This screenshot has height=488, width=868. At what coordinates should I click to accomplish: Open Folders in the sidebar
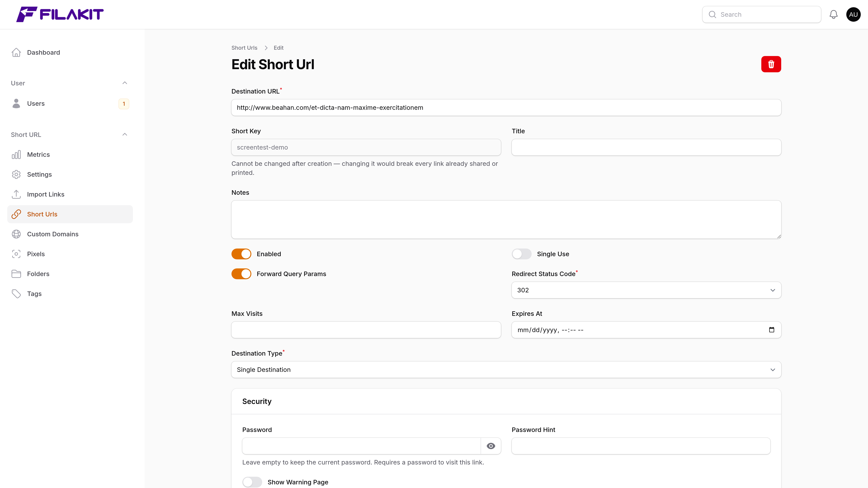tap(70, 274)
